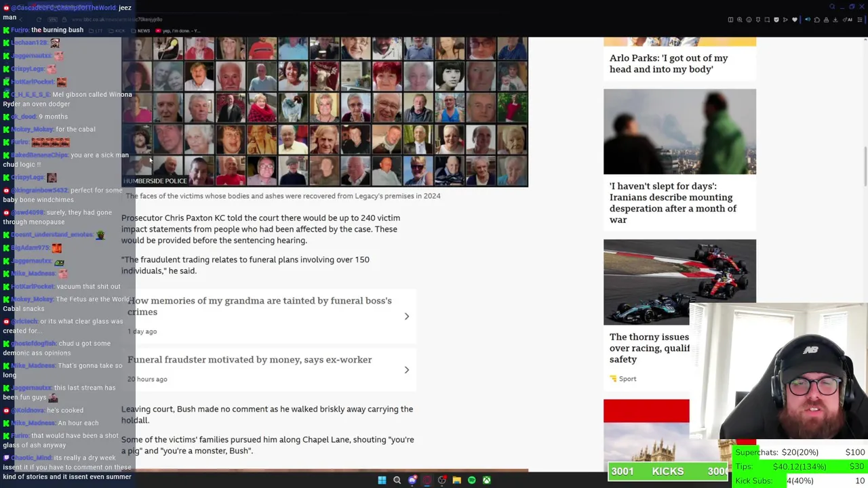Viewport: 868px width, 488px height.
Task: Open Arlo Parks headline link
Action: pyautogui.click(x=669, y=64)
